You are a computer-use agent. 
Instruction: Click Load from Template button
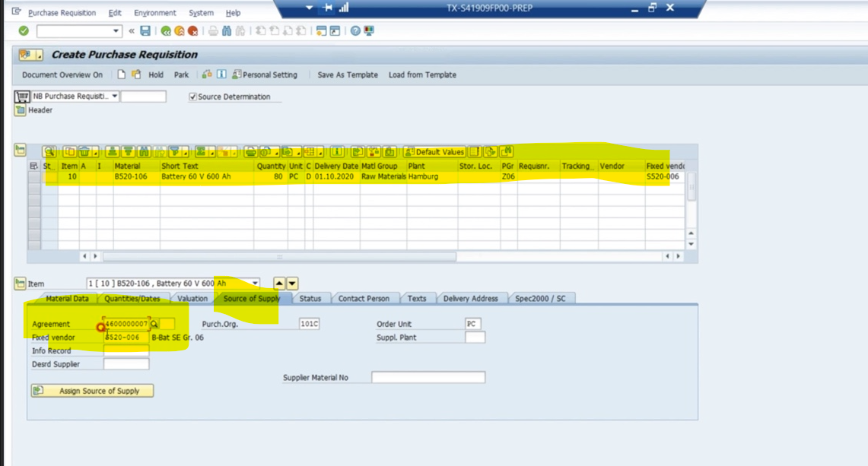pos(422,74)
